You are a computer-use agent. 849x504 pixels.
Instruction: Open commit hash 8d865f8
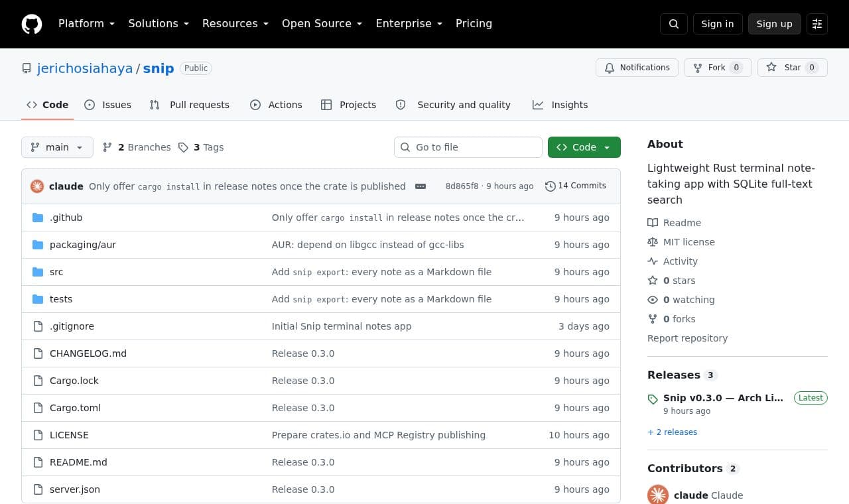click(462, 186)
